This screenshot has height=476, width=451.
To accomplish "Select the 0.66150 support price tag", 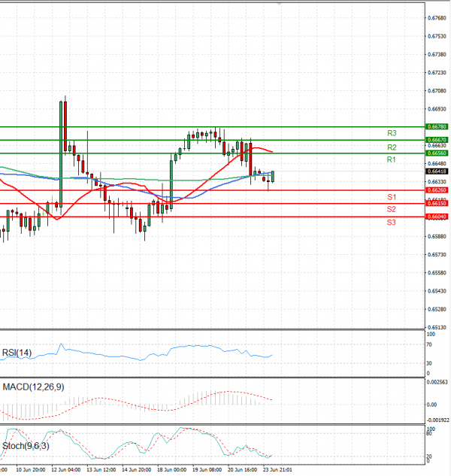I will coord(437,203).
